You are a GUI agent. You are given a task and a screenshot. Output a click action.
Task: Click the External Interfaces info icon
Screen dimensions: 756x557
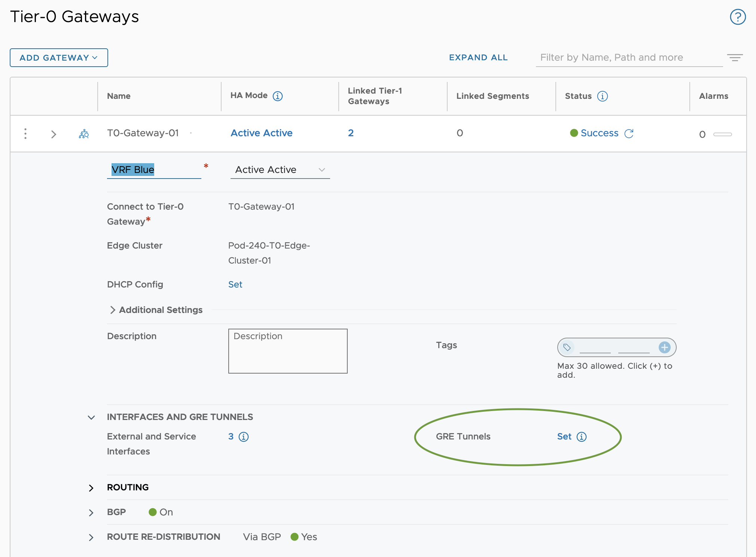(244, 437)
